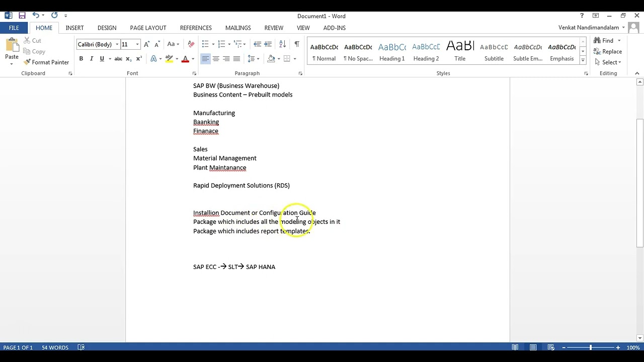Open the font size dropdown
644x362 pixels.
(137, 44)
